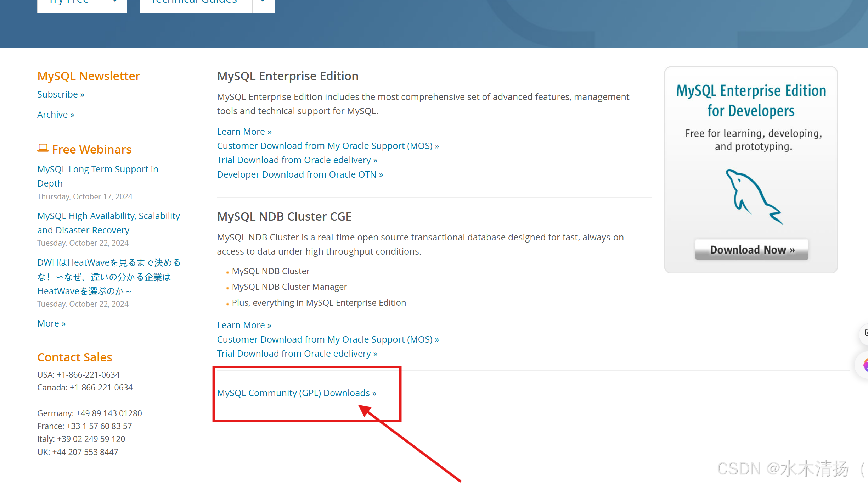Image resolution: width=868 pixels, height=483 pixels.
Task: Subscribe to the MySQL Newsletter
Action: (x=61, y=94)
